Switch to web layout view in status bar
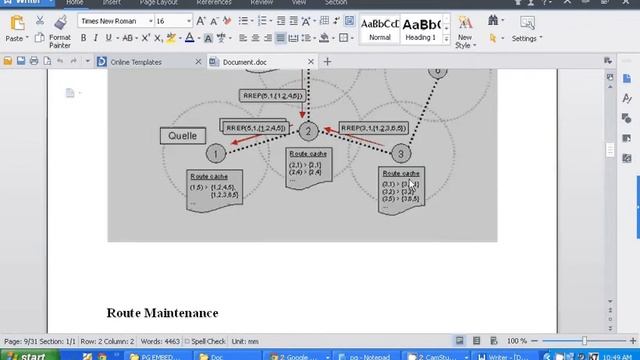The height and width of the screenshot is (360, 640). point(493,341)
